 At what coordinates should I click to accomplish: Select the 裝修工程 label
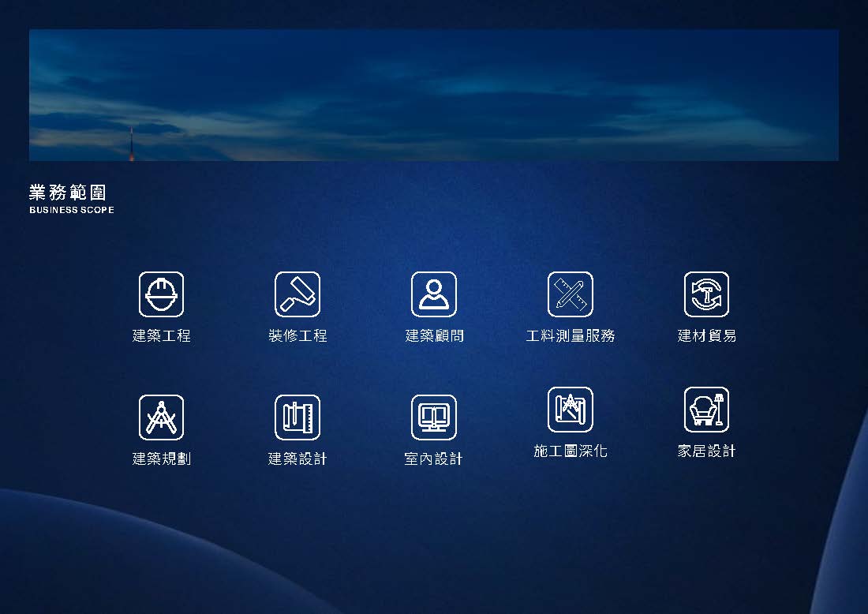297,335
